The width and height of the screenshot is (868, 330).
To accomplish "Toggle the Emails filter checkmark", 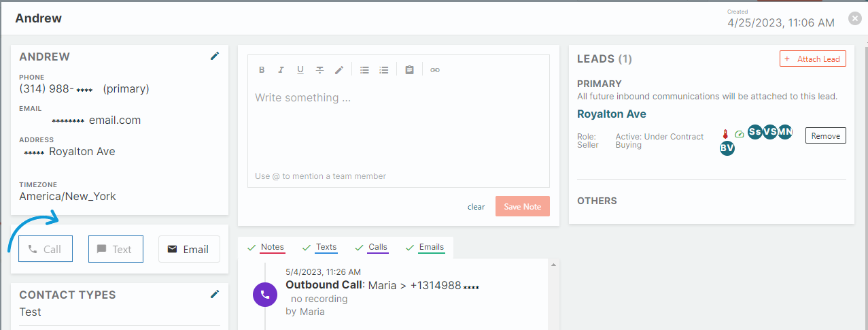I will point(410,248).
